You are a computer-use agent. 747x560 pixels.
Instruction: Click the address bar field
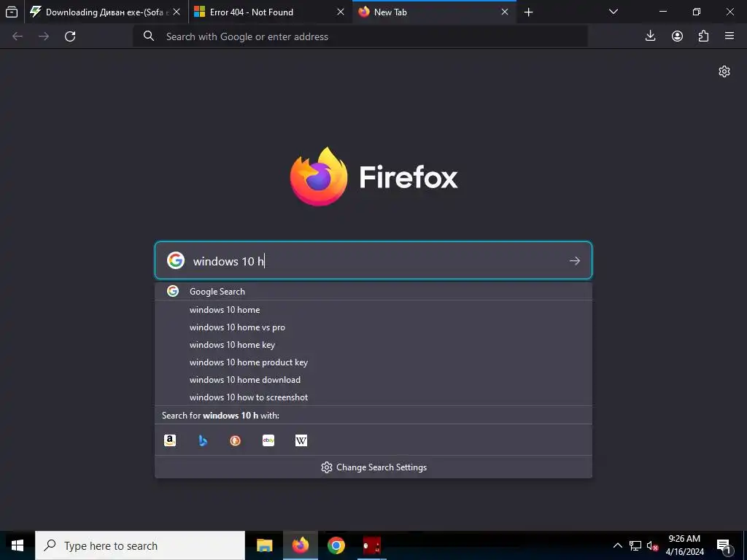(360, 36)
